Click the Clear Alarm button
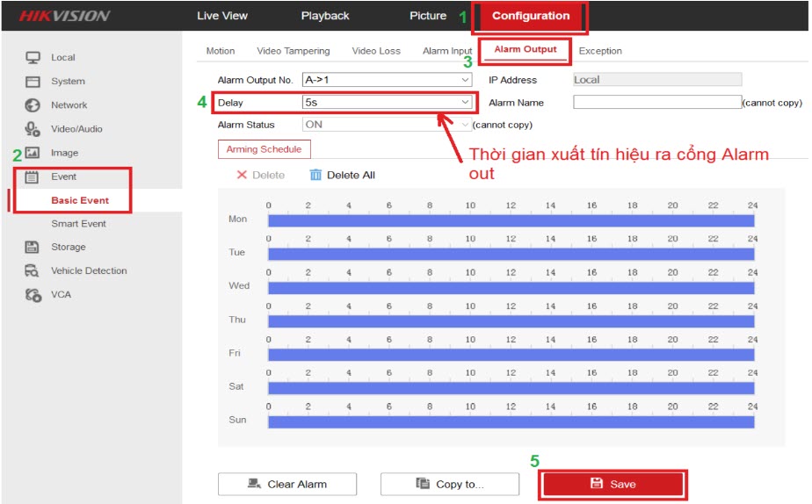The height and width of the screenshot is (504, 812). point(287,484)
